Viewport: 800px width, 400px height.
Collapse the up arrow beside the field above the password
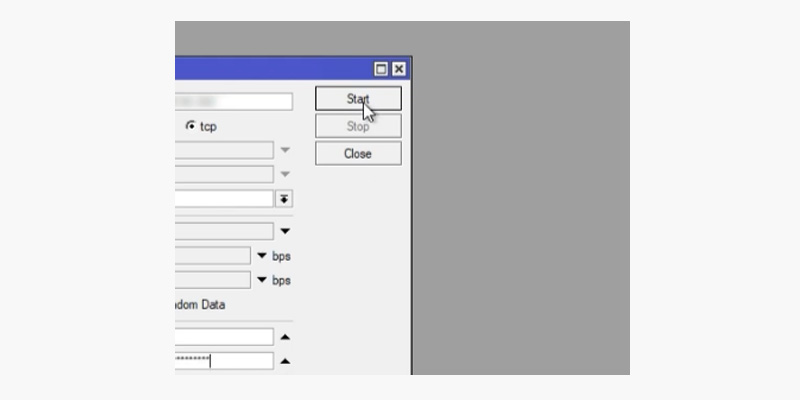click(285, 337)
